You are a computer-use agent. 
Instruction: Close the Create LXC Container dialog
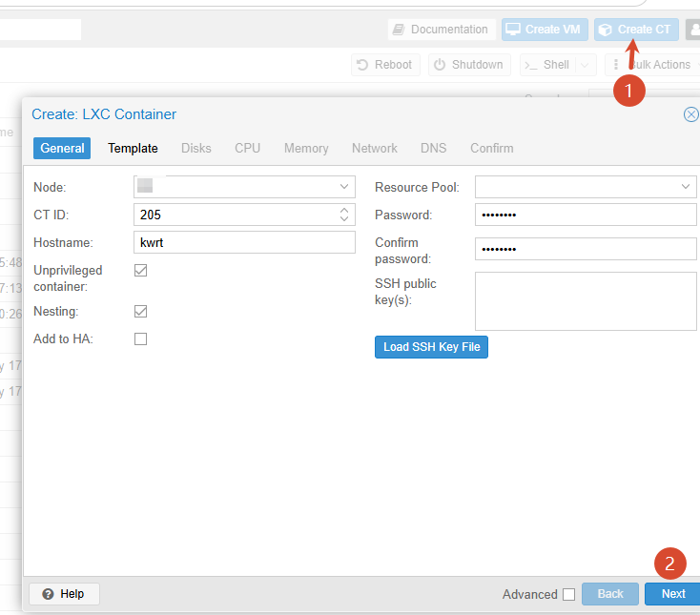690,114
